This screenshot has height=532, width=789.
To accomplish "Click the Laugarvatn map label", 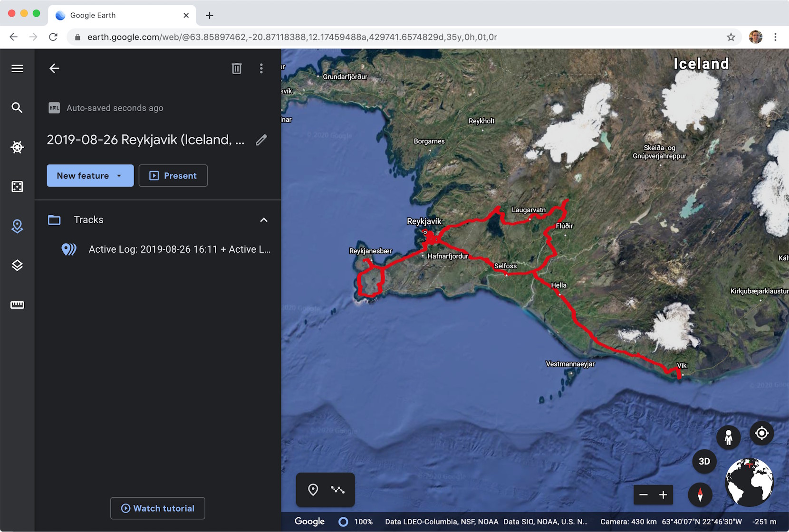I will [x=529, y=210].
